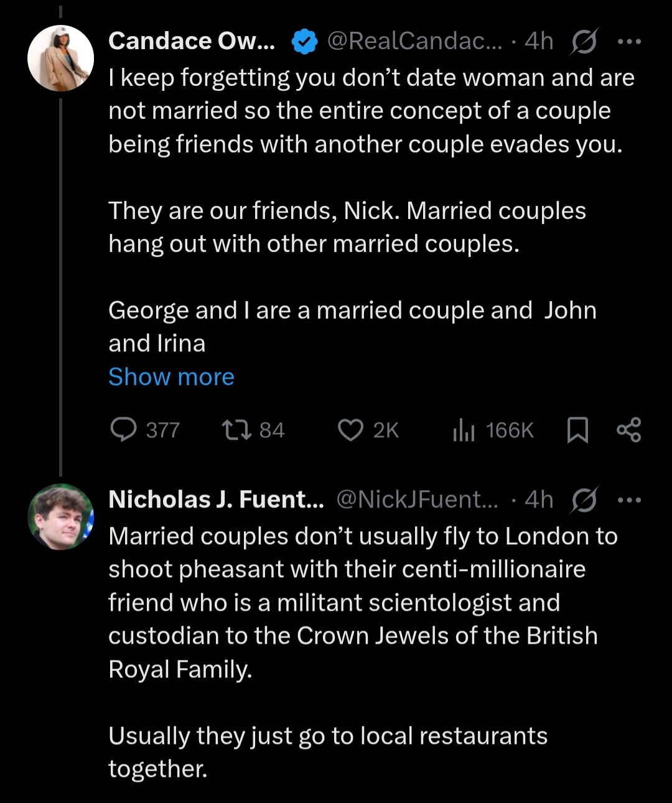The height and width of the screenshot is (803, 672).
Task: Open Nicholas J. Fuentes' avatar
Action: tap(60, 516)
